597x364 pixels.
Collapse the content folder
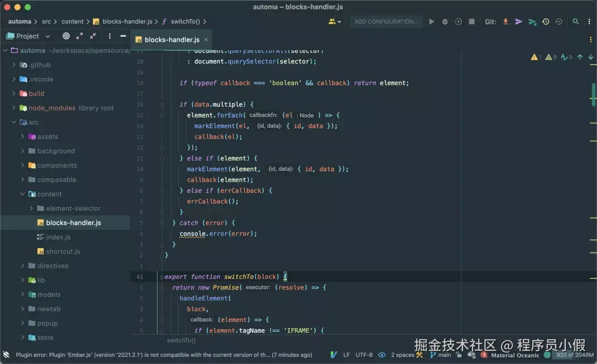[x=23, y=194]
